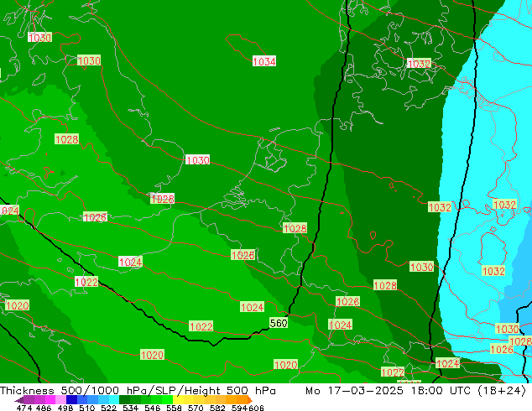The image size is (532, 411).
Task: Click legend value 546
Action: click(153, 408)
